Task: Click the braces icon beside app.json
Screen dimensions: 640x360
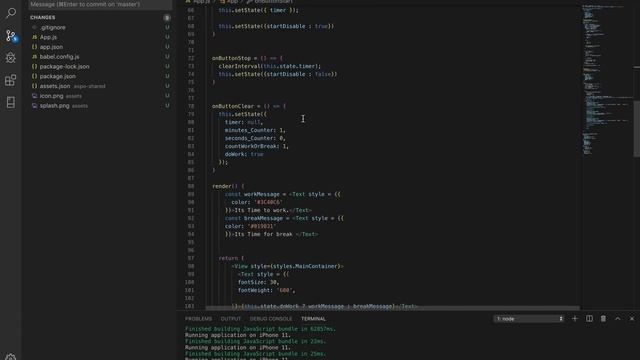Action: [x=34, y=47]
